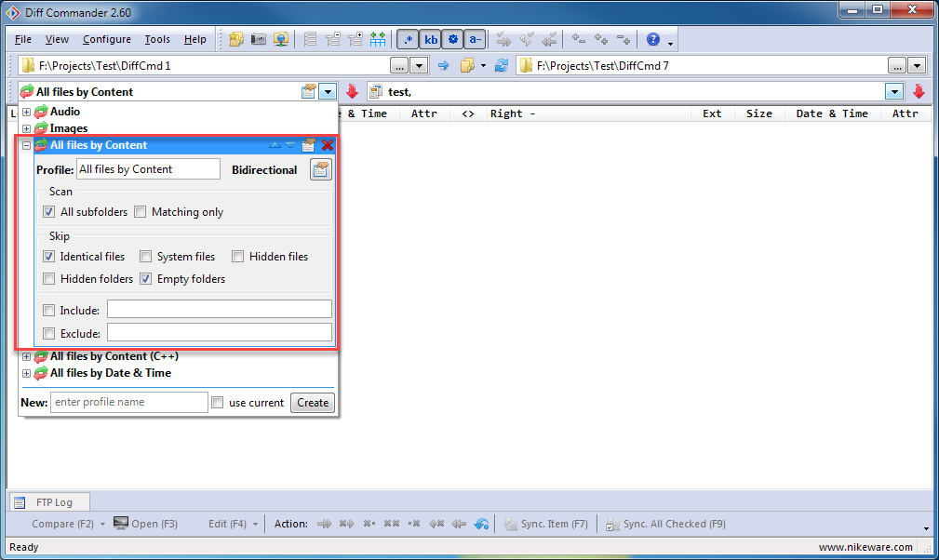
Task: Open the Configure menu
Action: (x=106, y=39)
